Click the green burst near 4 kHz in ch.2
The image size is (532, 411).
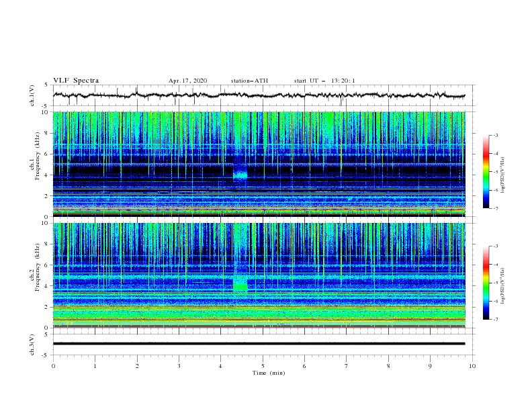(240, 287)
